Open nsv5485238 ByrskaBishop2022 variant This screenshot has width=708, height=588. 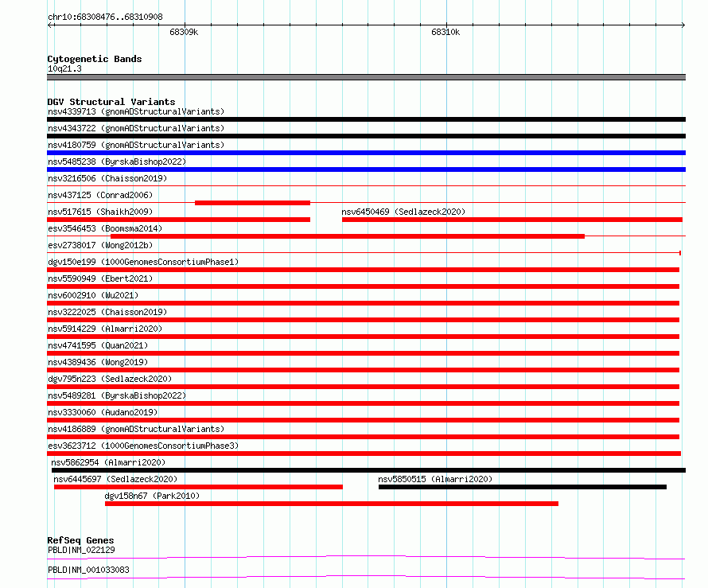tap(117, 162)
